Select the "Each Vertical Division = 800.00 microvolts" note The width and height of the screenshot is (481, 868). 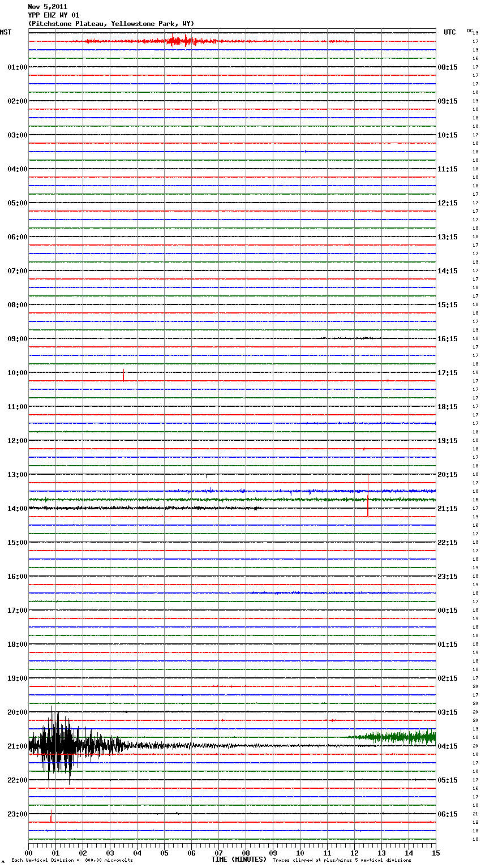click(x=72, y=861)
